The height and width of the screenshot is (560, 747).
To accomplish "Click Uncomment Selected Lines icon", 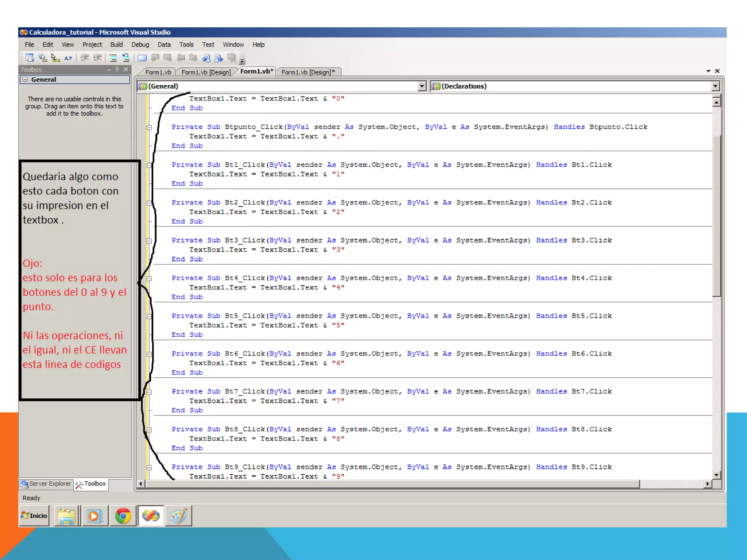I will coord(126,58).
